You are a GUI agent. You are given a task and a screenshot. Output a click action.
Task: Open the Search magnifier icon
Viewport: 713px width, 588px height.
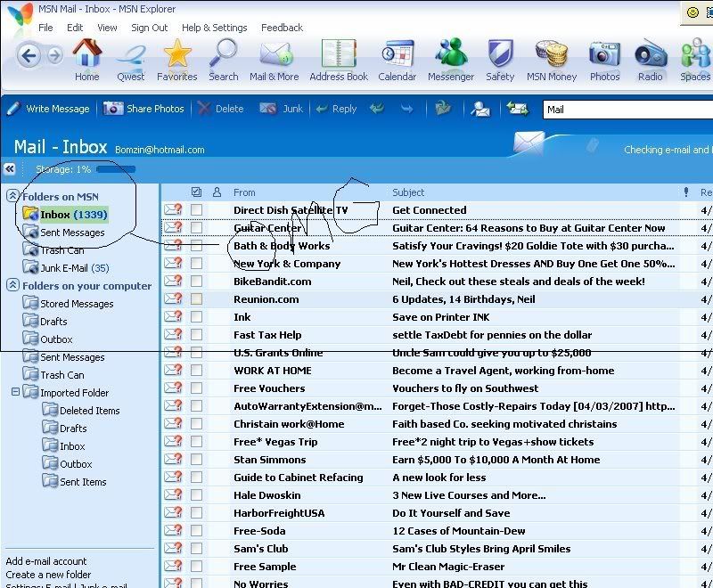coord(224,60)
